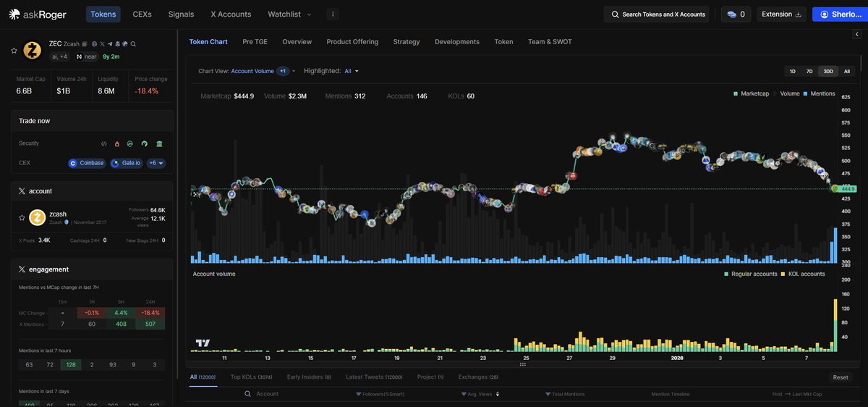Open the Followers(%Smart) column filter

pyautogui.click(x=380, y=394)
